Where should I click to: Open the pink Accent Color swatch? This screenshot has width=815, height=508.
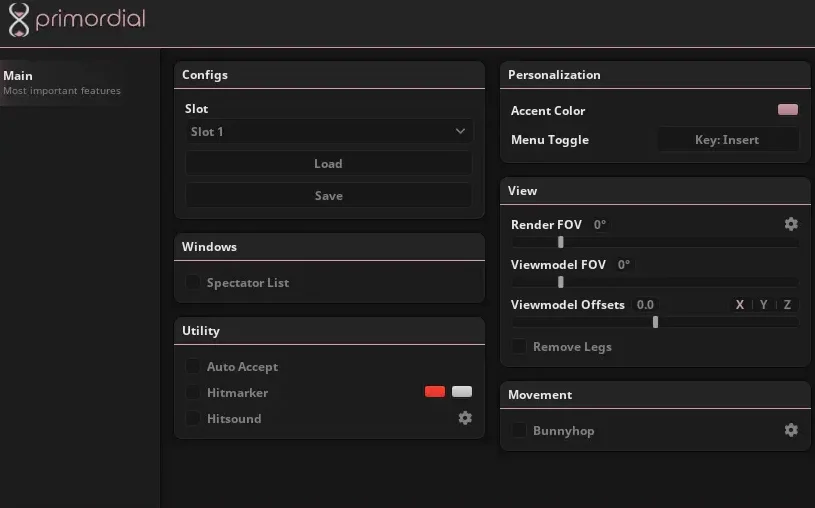click(788, 110)
